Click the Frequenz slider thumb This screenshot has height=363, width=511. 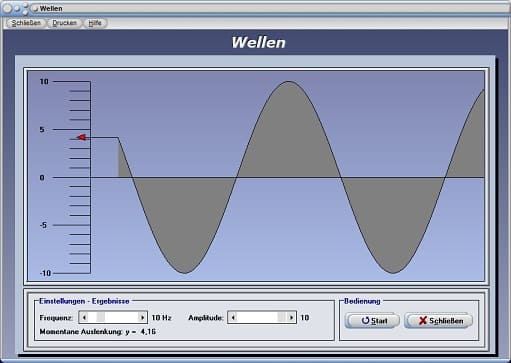tap(101, 318)
